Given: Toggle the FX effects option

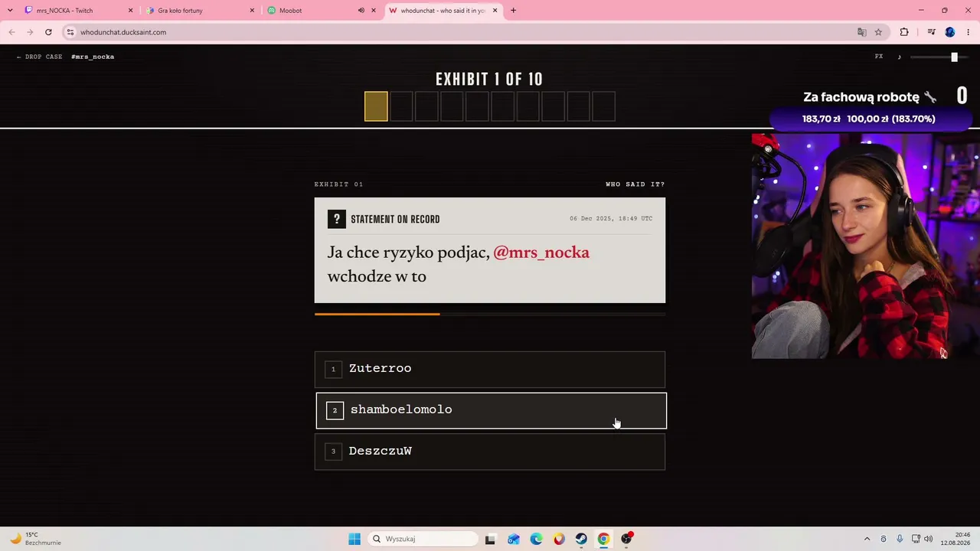Looking at the screenshot, I should click(x=879, y=57).
